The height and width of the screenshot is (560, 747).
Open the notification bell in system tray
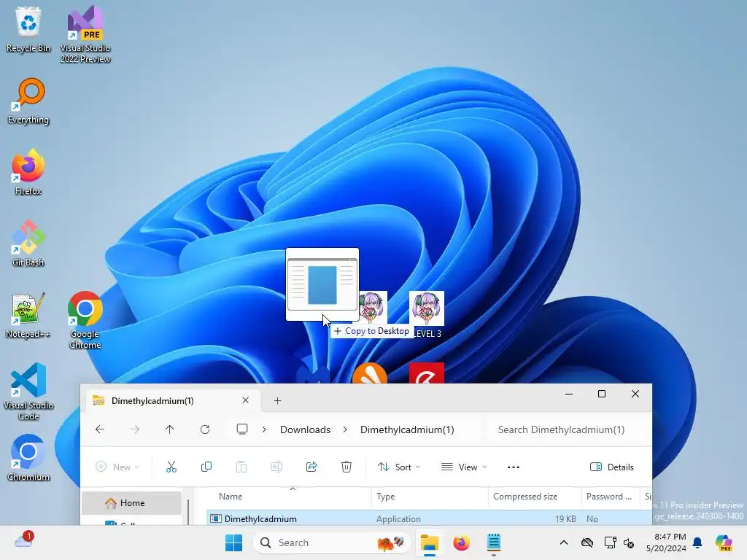click(x=697, y=542)
